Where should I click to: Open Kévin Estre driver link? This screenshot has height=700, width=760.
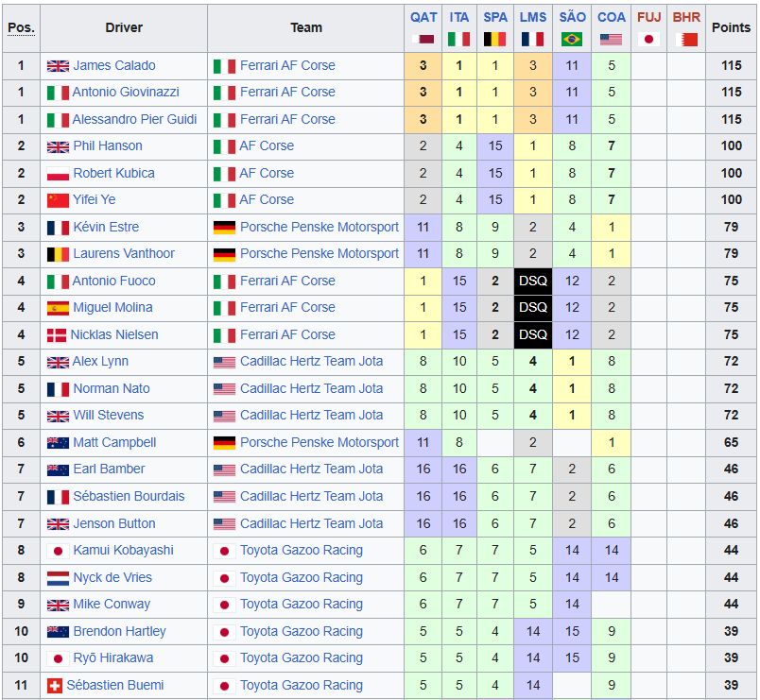tap(106, 227)
